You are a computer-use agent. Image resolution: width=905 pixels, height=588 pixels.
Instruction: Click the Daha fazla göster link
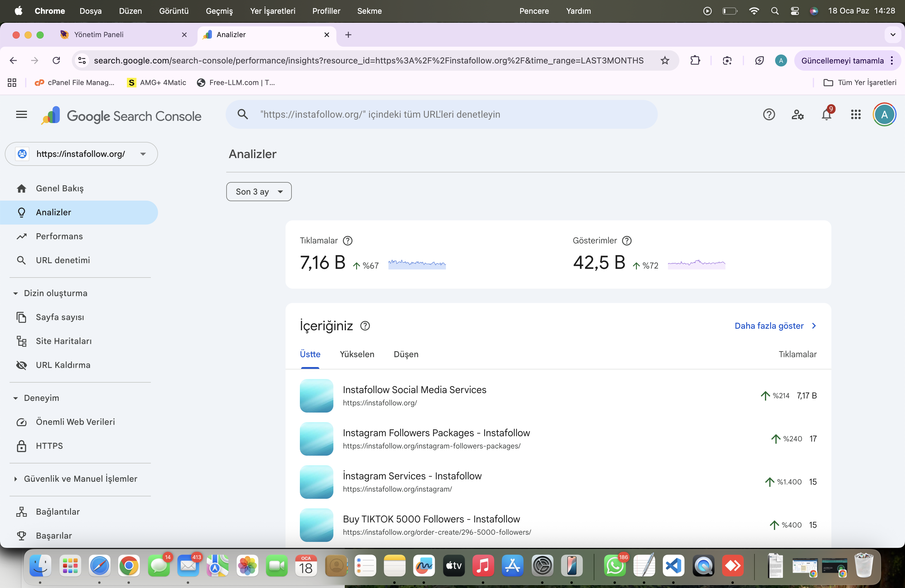[x=776, y=326]
